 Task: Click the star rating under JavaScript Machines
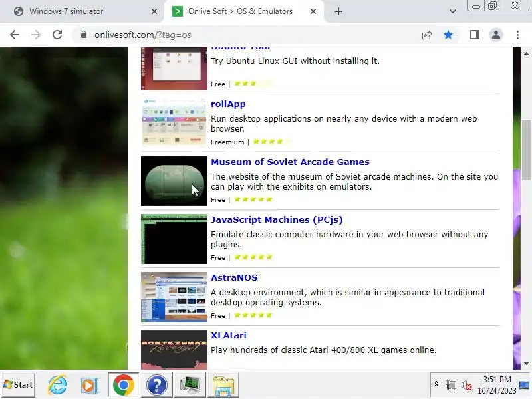click(x=253, y=257)
